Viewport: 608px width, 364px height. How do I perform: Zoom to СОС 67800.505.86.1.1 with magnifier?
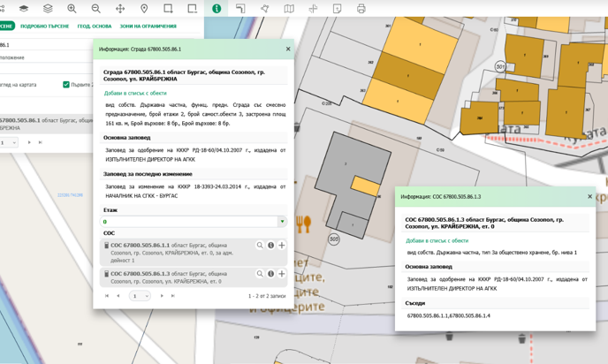[x=260, y=246]
